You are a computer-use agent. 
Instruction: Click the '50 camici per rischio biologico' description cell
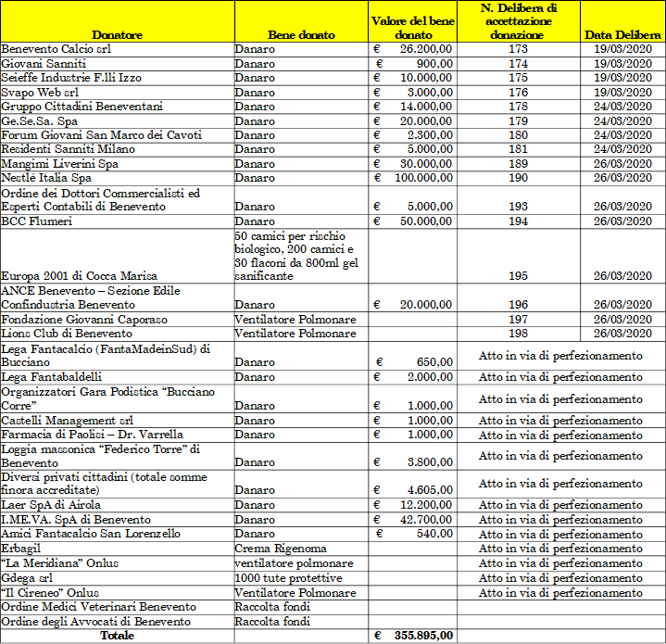[x=301, y=256]
